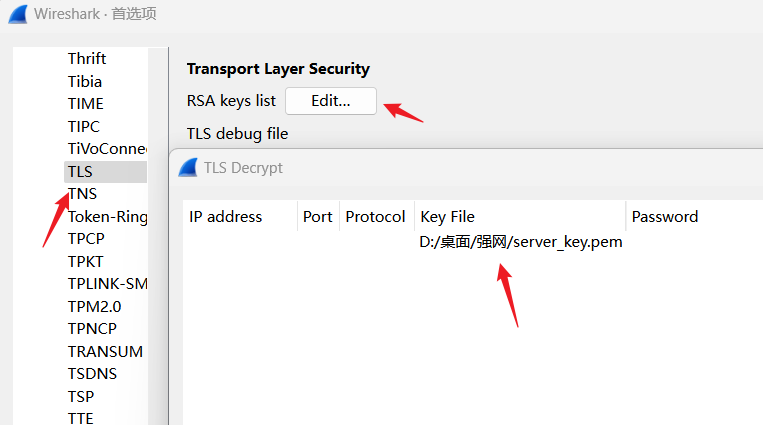
Task: Open TPM2.0 protocol preferences
Action: tap(94, 307)
